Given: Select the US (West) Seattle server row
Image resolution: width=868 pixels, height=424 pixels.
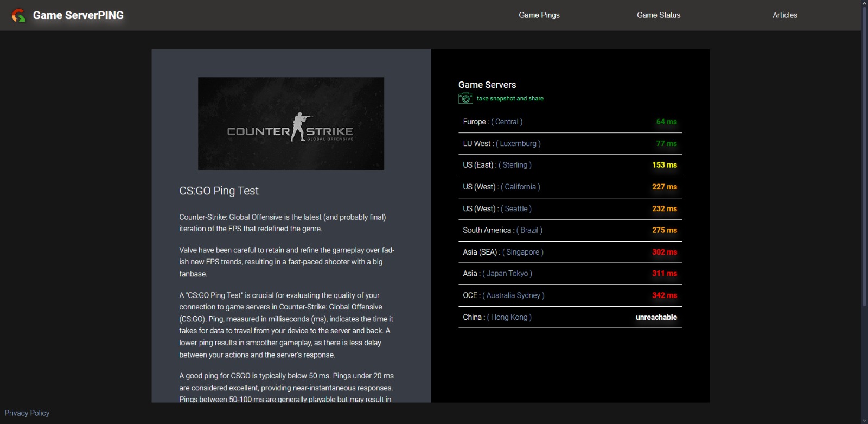Looking at the screenshot, I should point(570,208).
